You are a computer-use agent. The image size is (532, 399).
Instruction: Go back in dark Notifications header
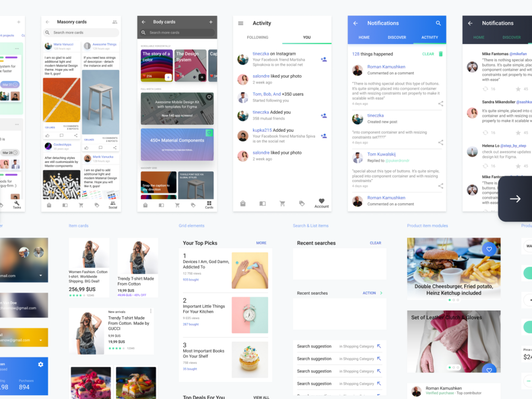470,23
